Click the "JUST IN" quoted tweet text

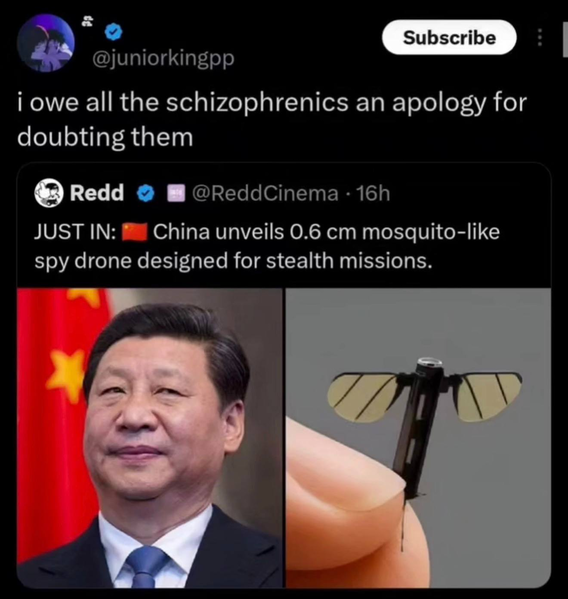tap(267, 246)
